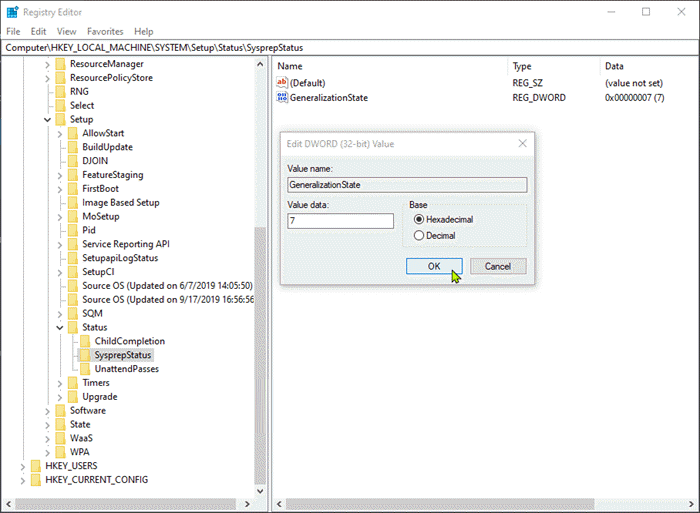The height and width of the screenshot is (513, 700).
Task: Expand the HKEY_CURRENT_CONFIG hive
Action: pyautogui.click(x=23, y=480)
